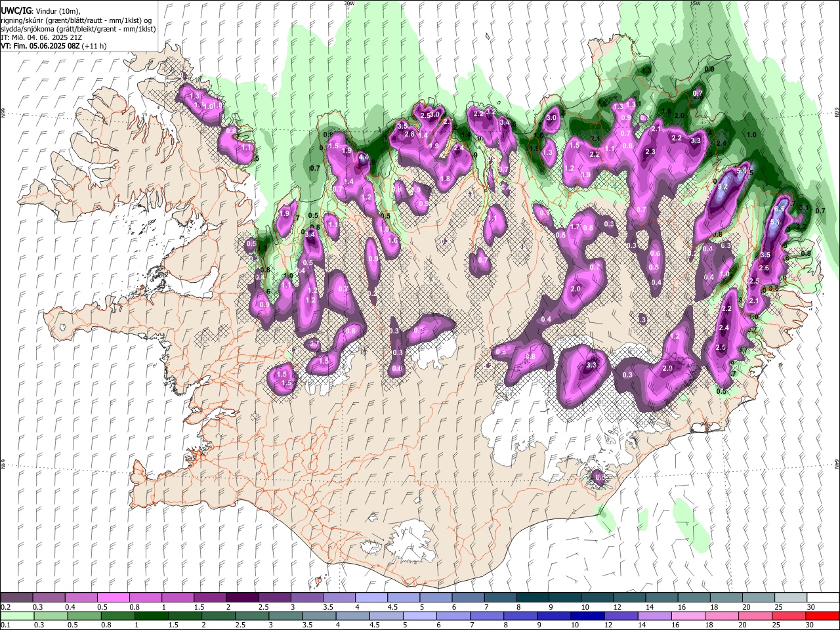The height and width of the screenshot is (630, 840).
Task: Select the "slydda/snjókoma" legend description line
Action: click(x=78, y=29)
